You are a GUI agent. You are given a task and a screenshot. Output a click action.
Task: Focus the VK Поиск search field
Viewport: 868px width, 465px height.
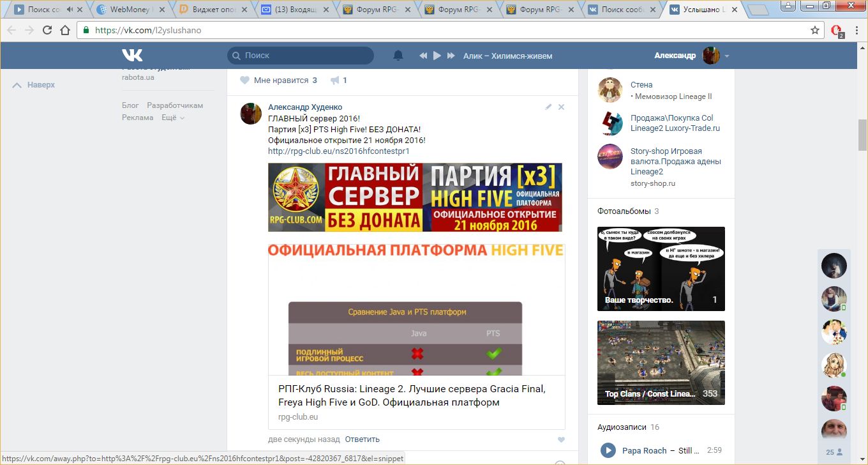coord(301,56)
